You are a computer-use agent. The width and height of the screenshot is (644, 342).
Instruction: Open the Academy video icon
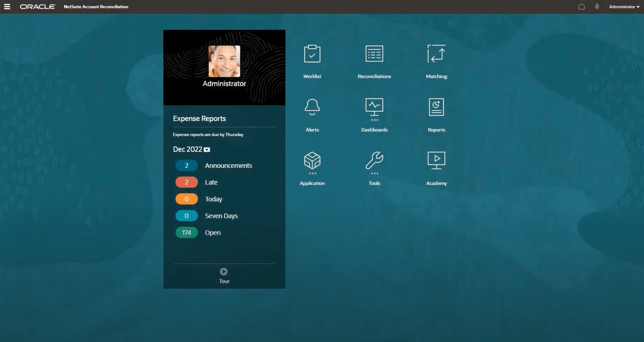pos(436,160)
